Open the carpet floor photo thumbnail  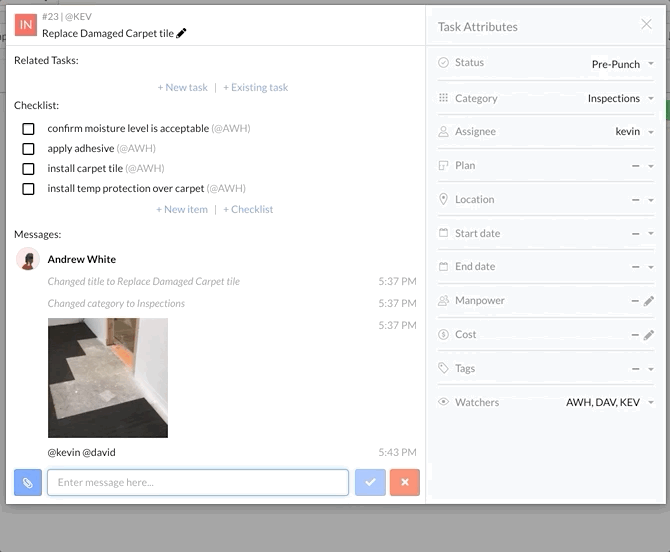[x=108, y=378]
